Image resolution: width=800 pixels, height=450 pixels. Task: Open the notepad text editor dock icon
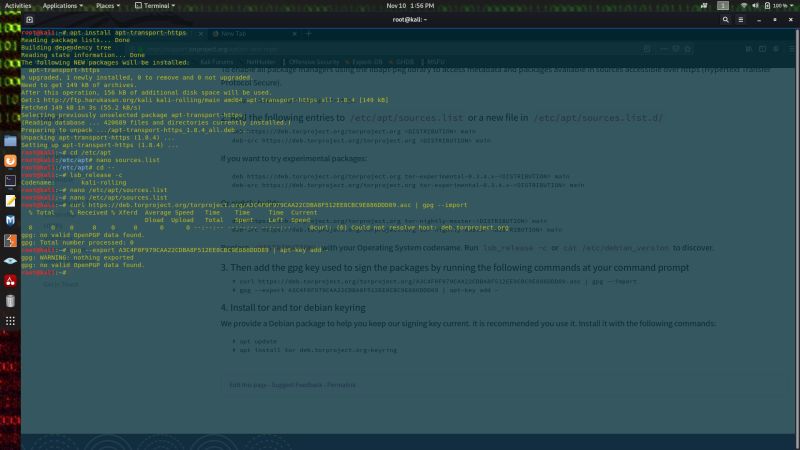10,201
